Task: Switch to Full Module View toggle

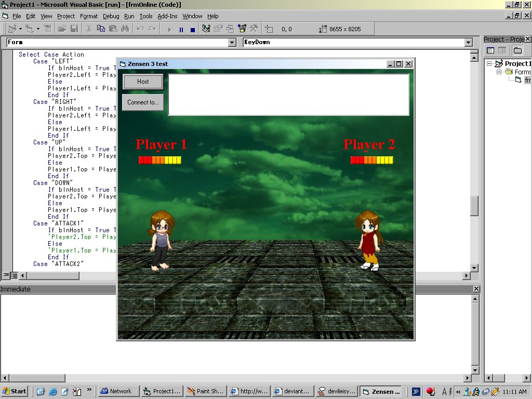Action: point(14,275)
